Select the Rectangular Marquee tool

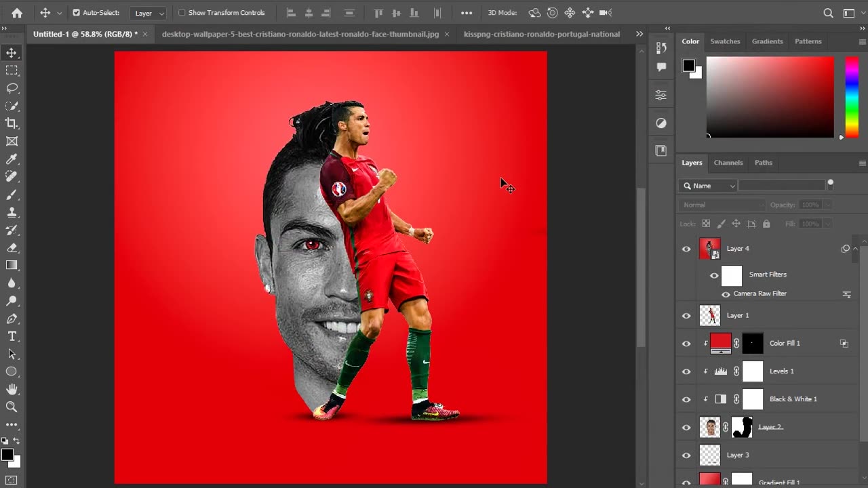[12, 70]
